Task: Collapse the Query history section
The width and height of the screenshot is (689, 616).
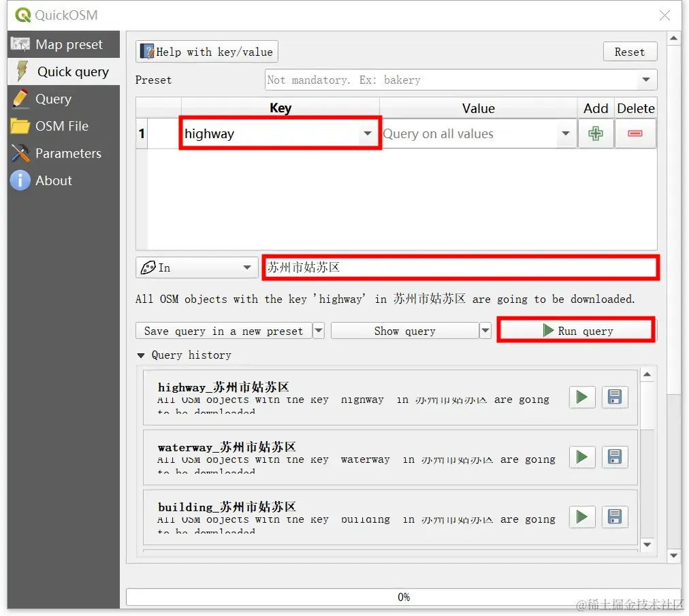Action: (141, 355)
